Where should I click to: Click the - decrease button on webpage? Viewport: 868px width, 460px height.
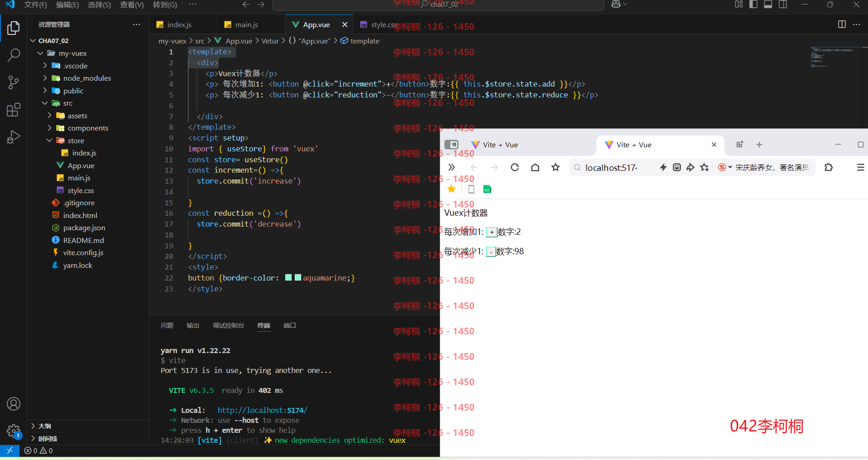point(491,252)
